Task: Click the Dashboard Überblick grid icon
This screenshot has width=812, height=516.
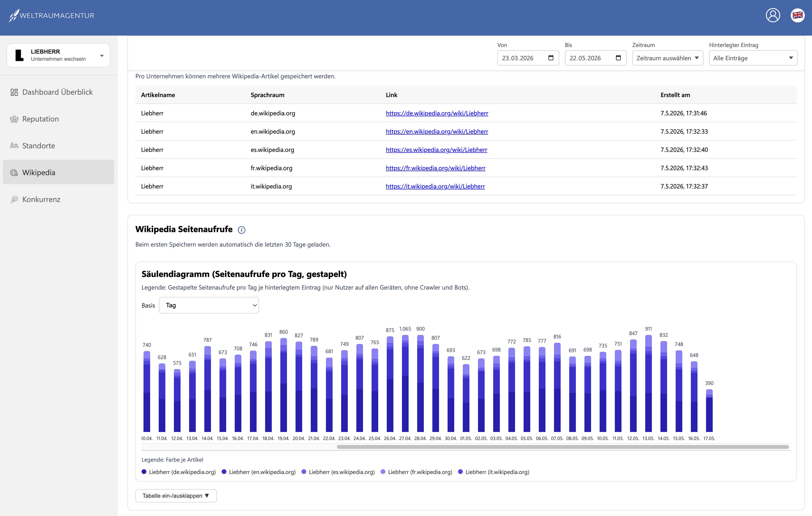Action: coord(14,92)
